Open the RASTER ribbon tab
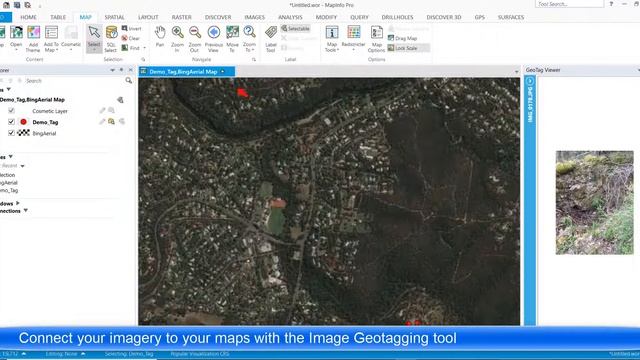 click(181, 17)
